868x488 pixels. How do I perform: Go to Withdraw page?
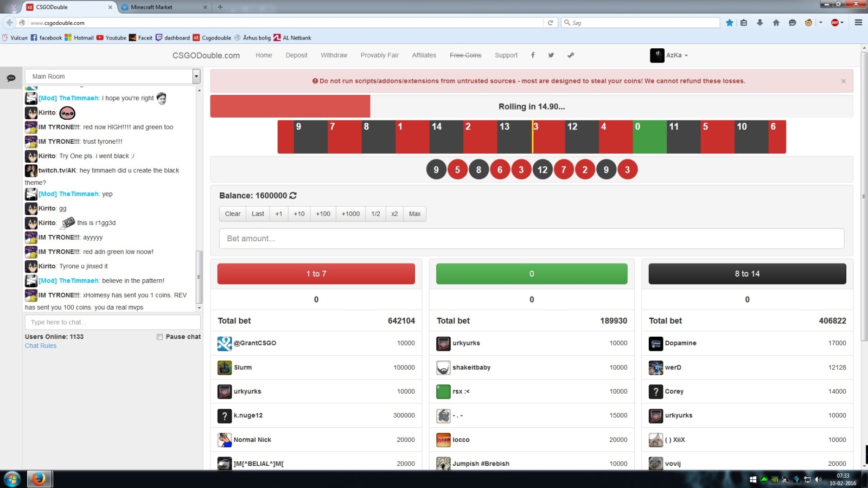334,55
